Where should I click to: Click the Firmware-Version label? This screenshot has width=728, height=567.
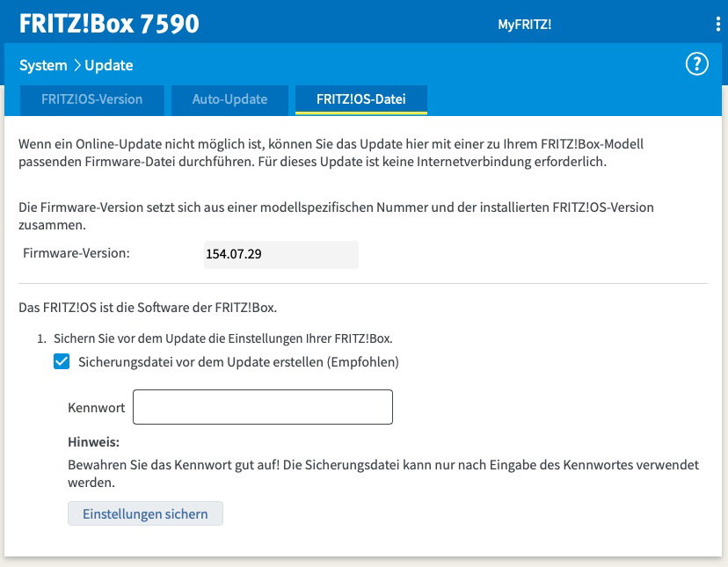pyautogui.click(x=76, y=253)
